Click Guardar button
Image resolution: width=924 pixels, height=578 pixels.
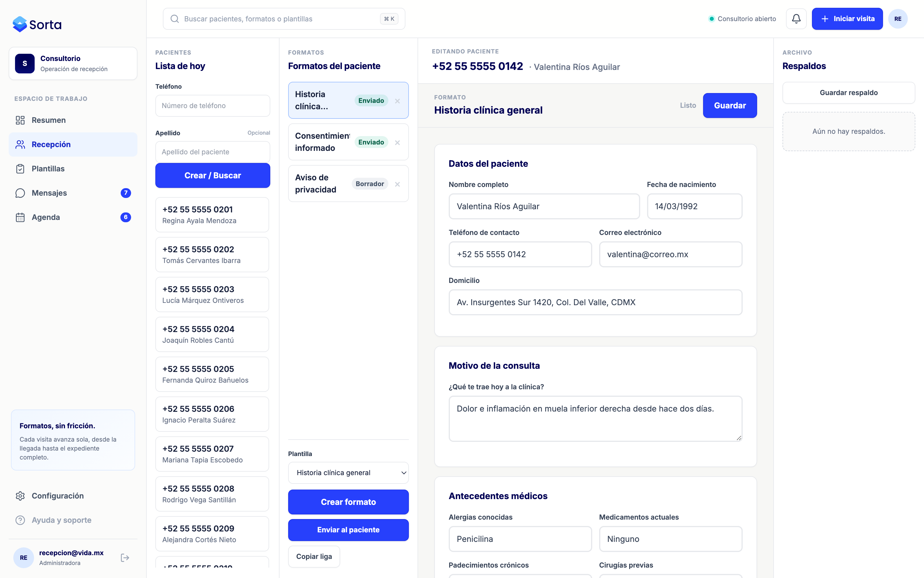pos(730,105)
